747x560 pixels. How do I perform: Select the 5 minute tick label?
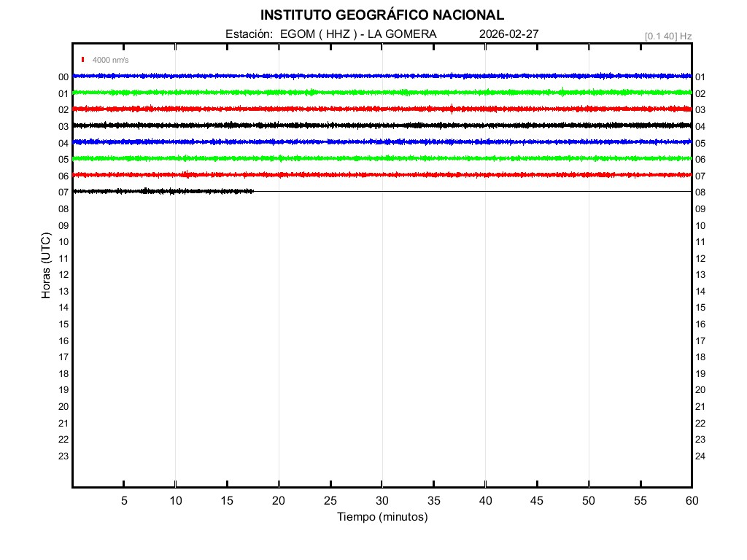(124, 501)
